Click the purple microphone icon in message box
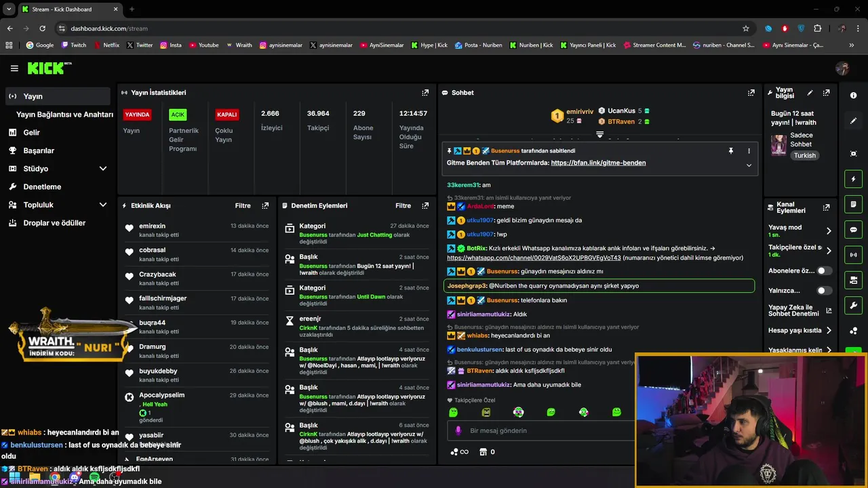868x488 pixels. coord(458,430)
